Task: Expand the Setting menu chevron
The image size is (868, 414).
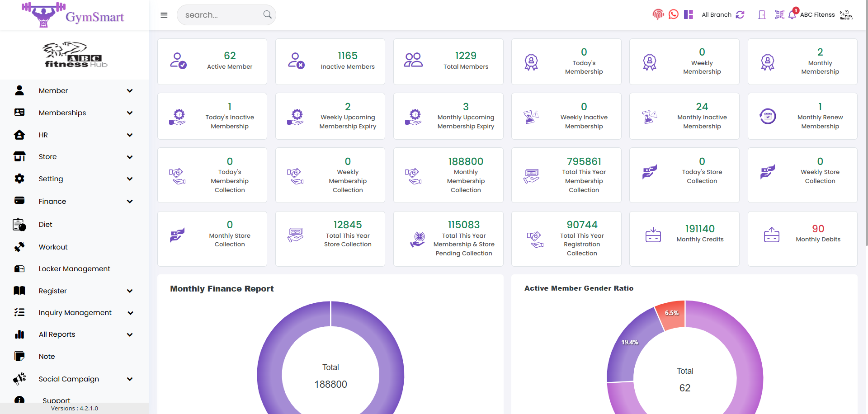Action: [x=130, y=179]
